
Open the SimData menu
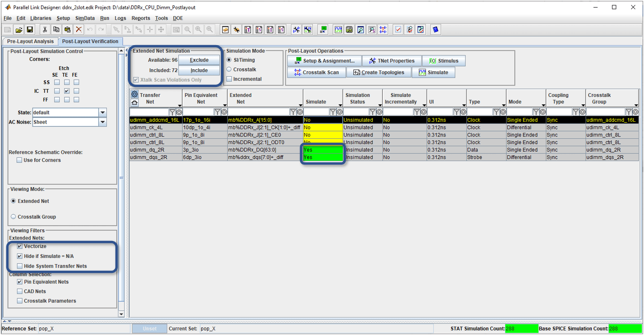pyautogui.click(x=85, y=18)
